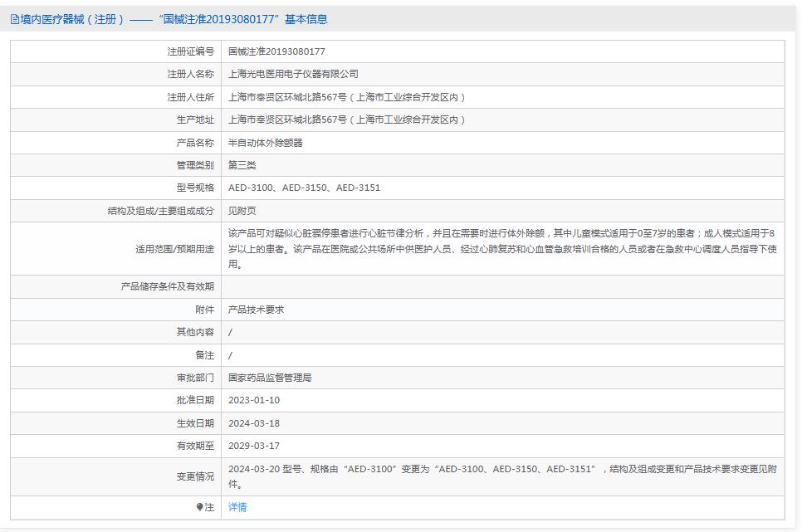
Task: Click the 注册人住所 address value
Action: tap(347, 97)
